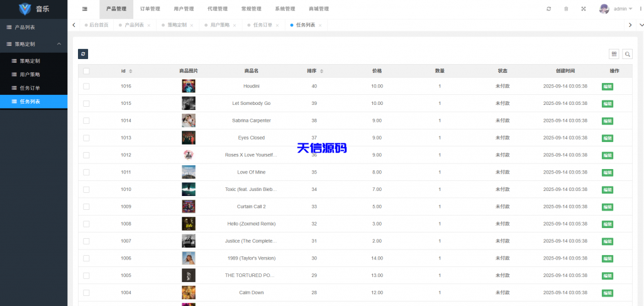Viewport: 644px width, 306px height.
Task: Open the more options vertical dots
Action: point(640,9)
